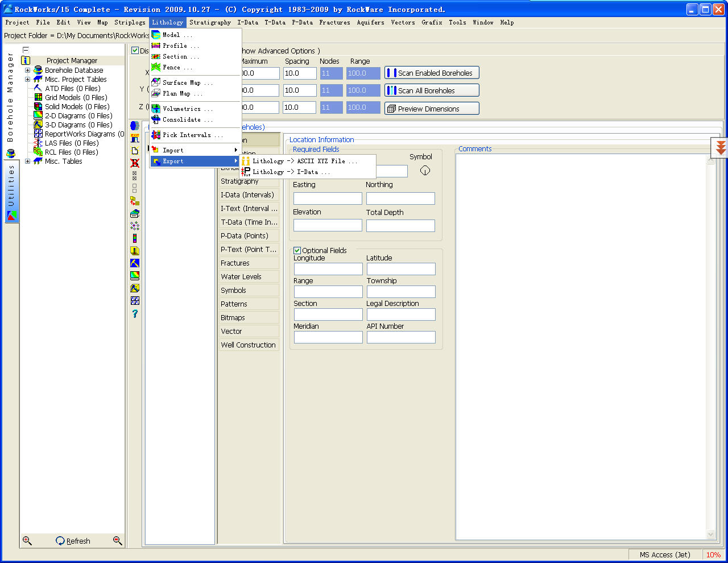
Task: Click the RCL Files icon
Action: [x=38, y=152]
